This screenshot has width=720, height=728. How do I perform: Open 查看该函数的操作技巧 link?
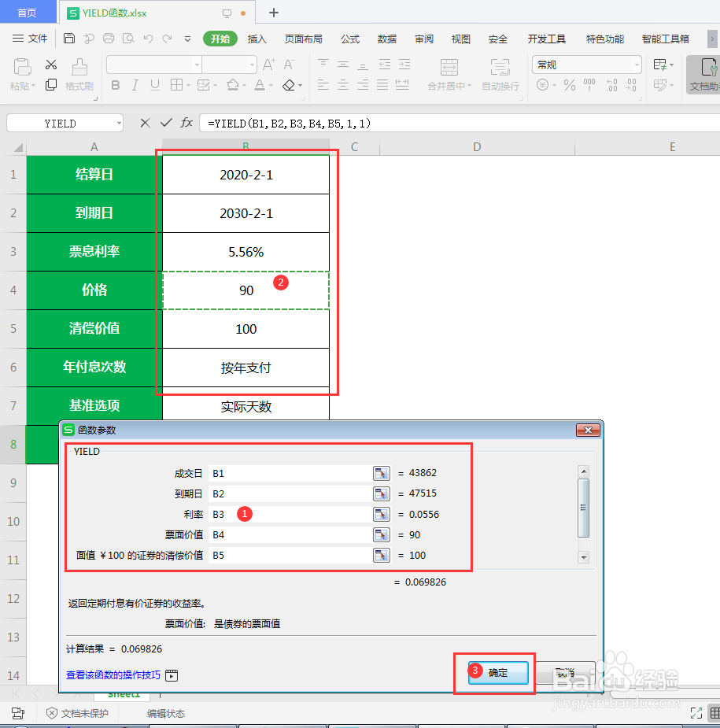click(x=113, y=675)
